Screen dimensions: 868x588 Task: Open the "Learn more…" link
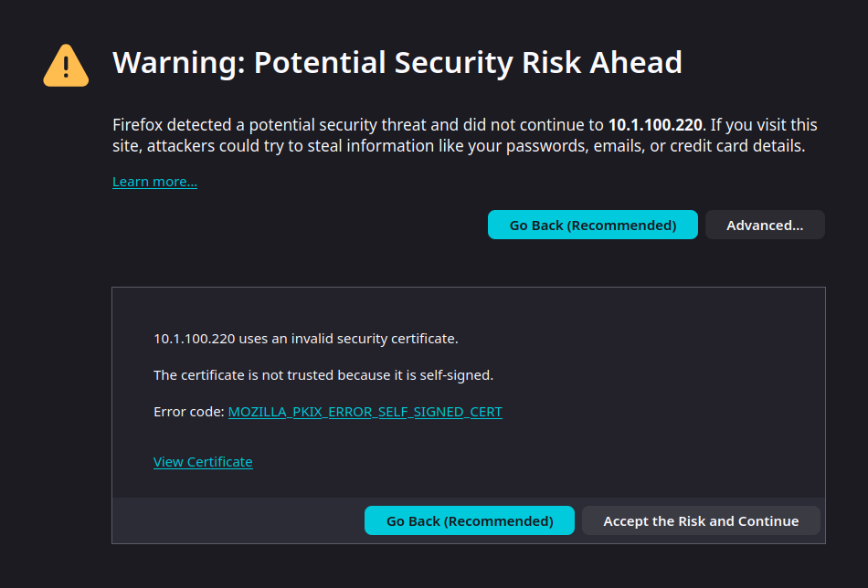pos(154,182)
